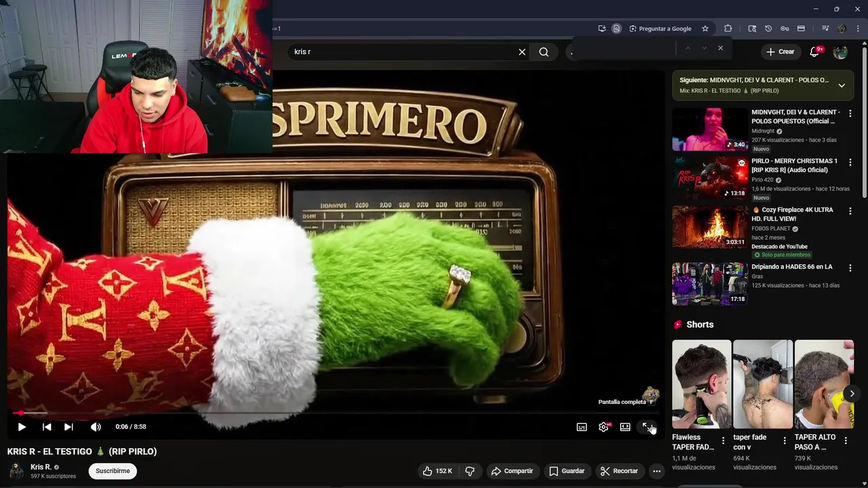Go to previous find result
Image resolution: width=868 pixels, height=488 pixels.
[x=688, y=48]
